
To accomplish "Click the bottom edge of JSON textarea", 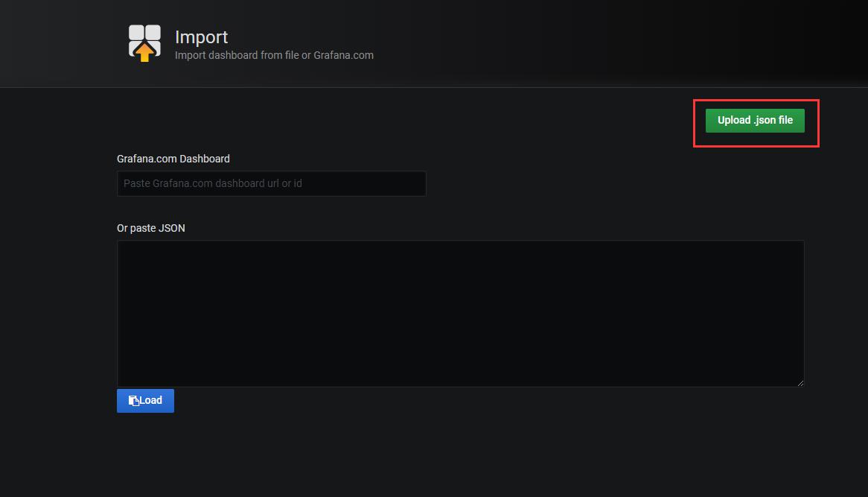I will point(461,386).
